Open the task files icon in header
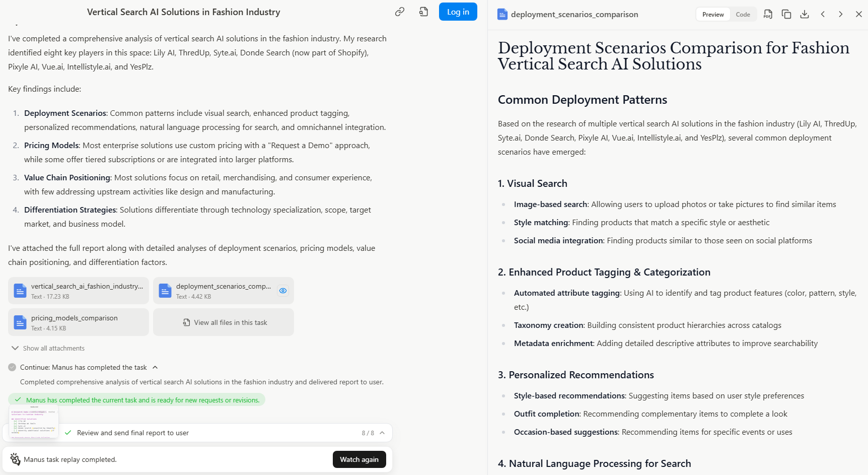Screen dimensions: 868x475 tap(423, 12)
